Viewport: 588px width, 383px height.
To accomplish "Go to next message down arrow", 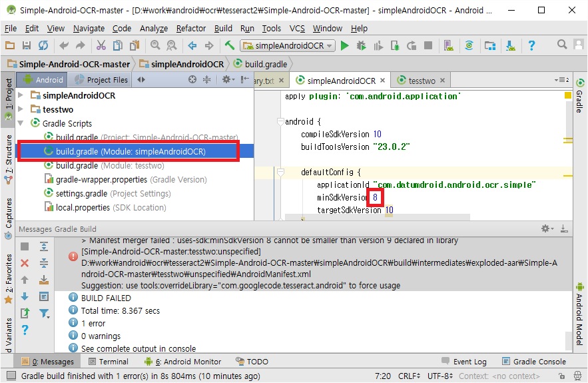I will coord(25,296).
